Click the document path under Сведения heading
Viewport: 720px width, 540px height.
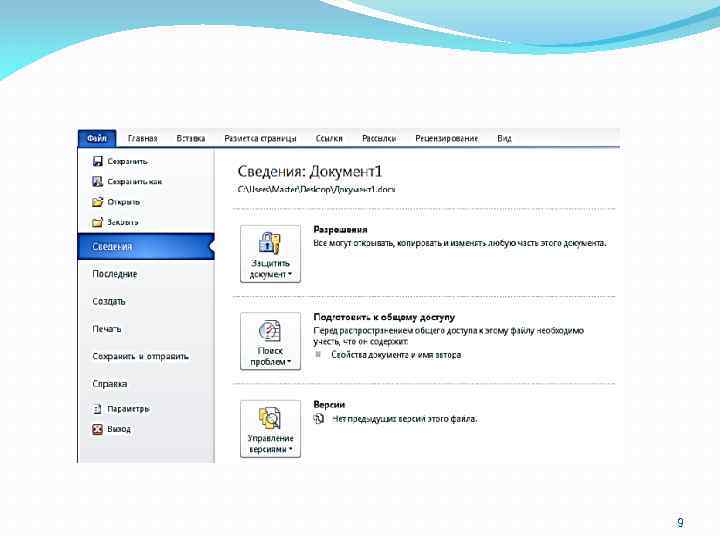316,189
